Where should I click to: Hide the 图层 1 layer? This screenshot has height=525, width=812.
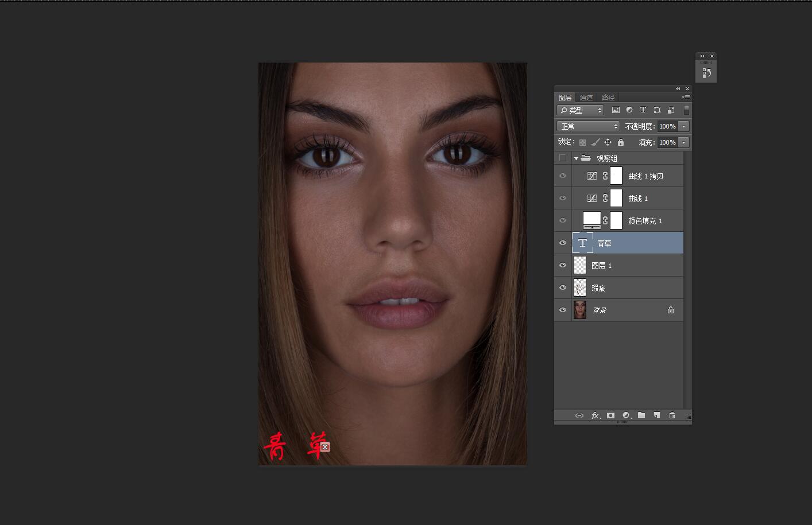(x=563, y=266)
